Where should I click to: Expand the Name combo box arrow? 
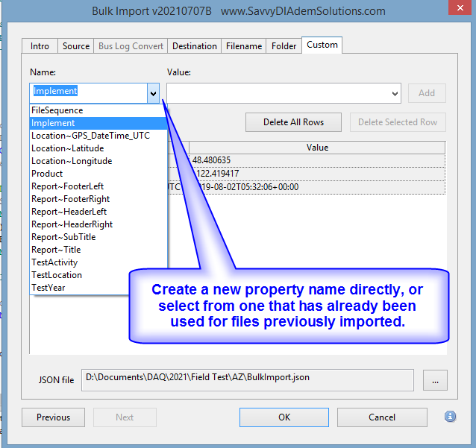click(x=153, y=93)
